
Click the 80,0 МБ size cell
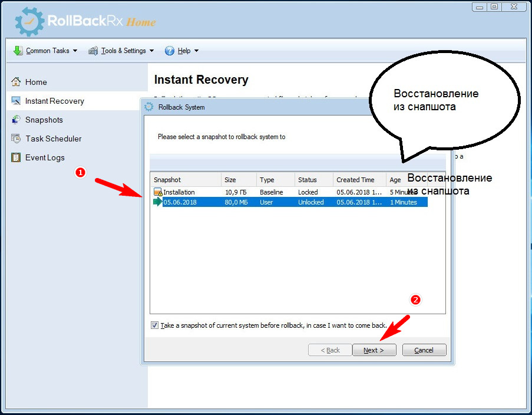click(x=236, y=202)
